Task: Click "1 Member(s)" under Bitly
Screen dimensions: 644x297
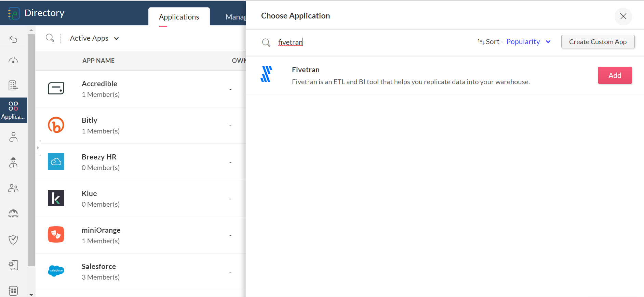Action: click(100, 131)
